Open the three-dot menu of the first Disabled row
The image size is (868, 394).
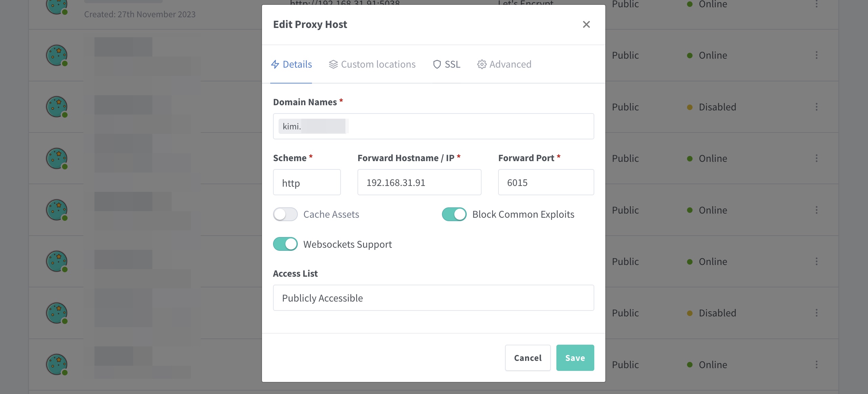(x=816, y=107)
